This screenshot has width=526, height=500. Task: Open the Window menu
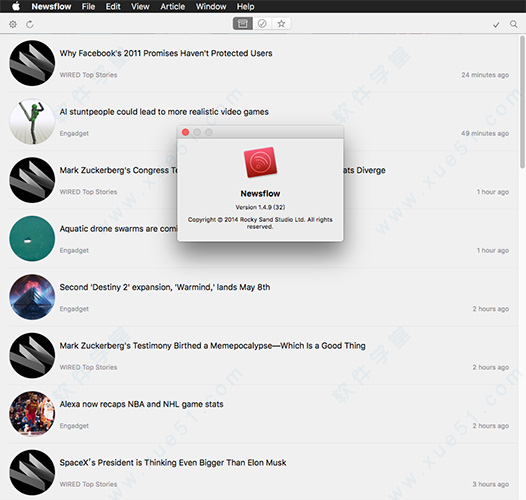pyautogui.click(x=211, y=6)
